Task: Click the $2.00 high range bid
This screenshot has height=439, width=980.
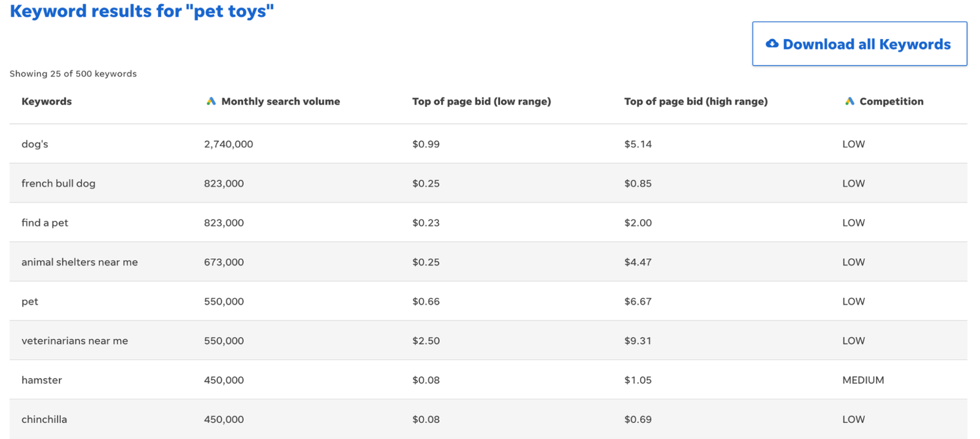Action: (x=638, y=223)
